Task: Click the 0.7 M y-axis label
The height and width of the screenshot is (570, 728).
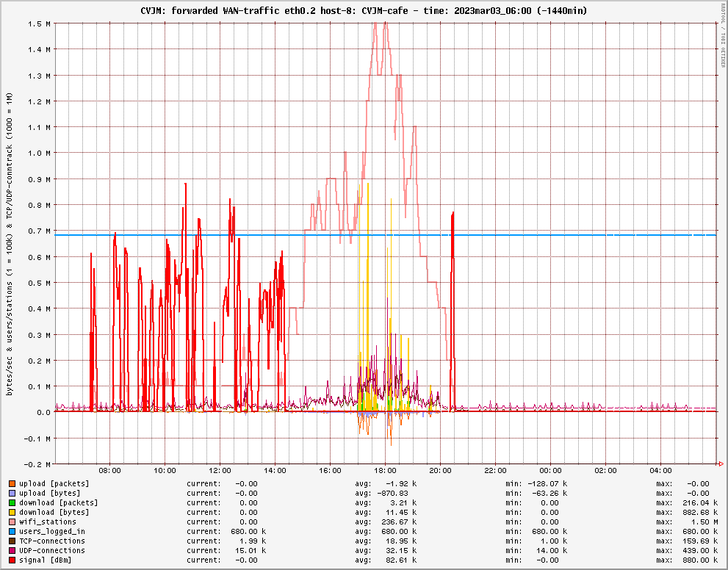Action: point(41,231)
